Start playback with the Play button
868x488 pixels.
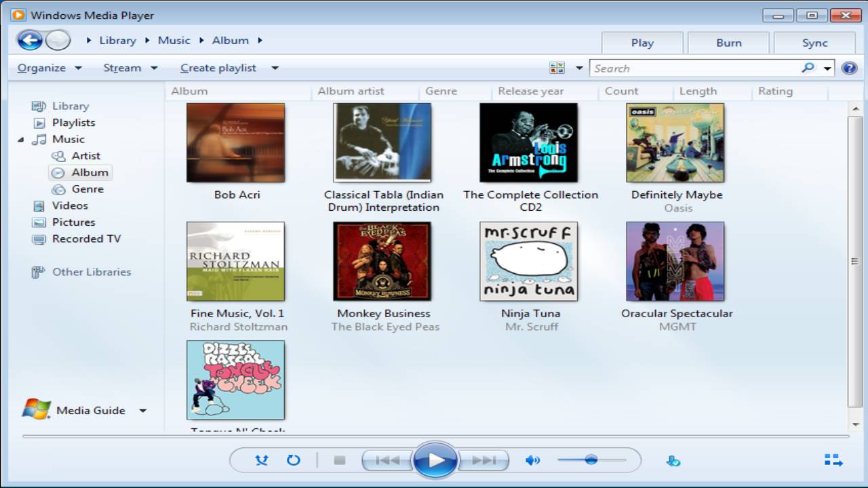[434, 460]
